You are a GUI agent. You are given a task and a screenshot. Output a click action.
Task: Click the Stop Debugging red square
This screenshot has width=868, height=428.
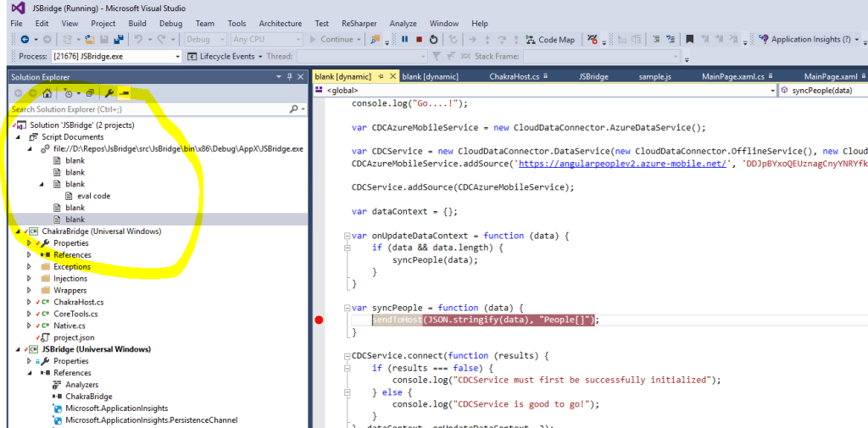419,39
